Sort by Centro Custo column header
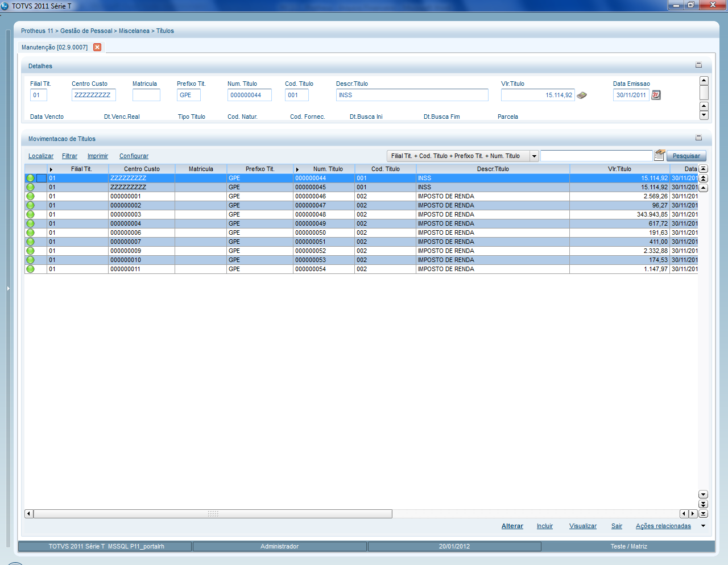This screenshot has width=728, height=565. (x=142, y=169)
